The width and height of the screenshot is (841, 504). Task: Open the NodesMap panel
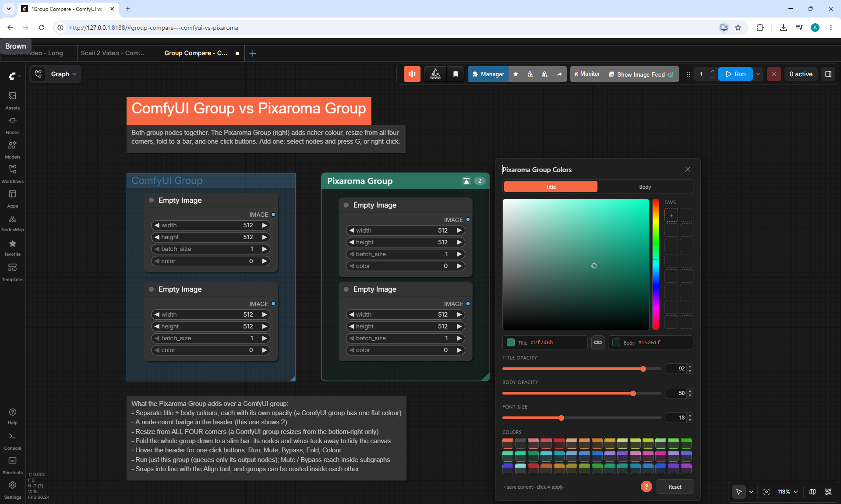coord(13,222)
